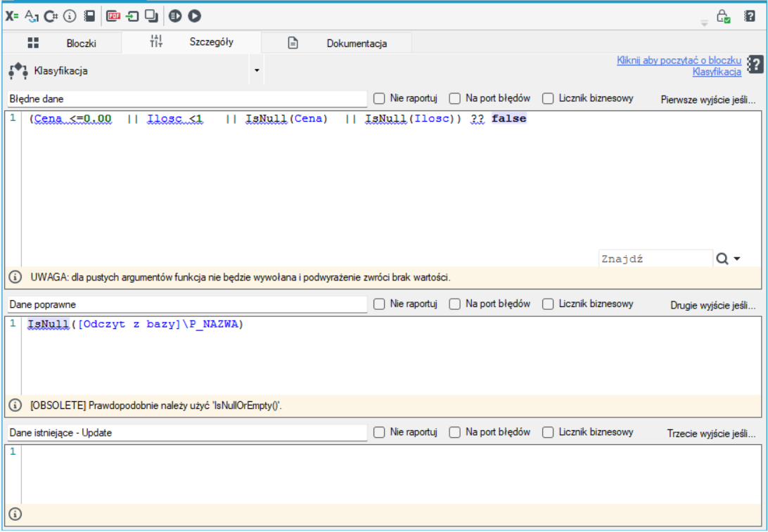Click the Dane istniejące - Update name field
768x532 pixels.
point(188,433)
